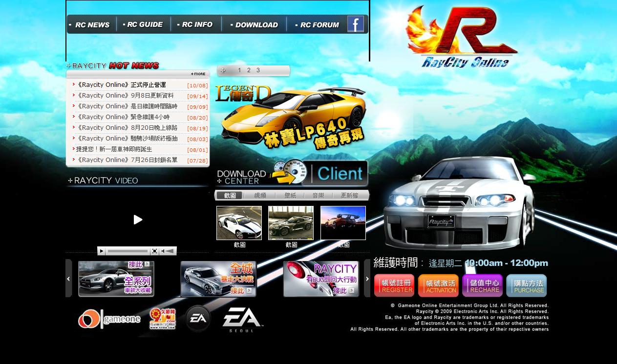
Task: Open news: 8月20日晚上線路
Action: pyautogui.click(x=127, y=128)
